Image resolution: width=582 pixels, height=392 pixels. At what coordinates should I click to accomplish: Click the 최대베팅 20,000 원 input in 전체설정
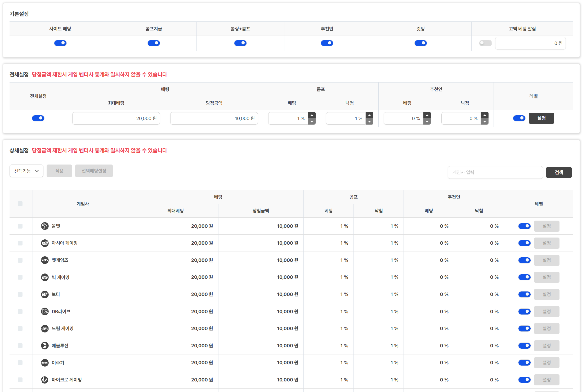click(116, 118)
